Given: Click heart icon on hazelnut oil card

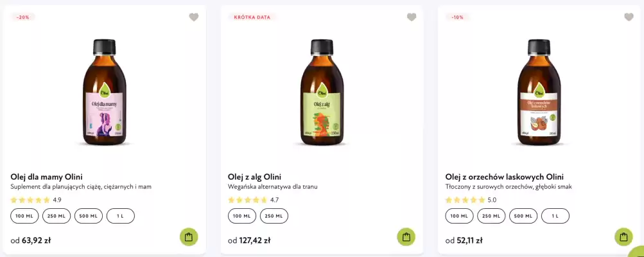Looking at the screenshot, I should pyautogui.click(x=629, y=17).
